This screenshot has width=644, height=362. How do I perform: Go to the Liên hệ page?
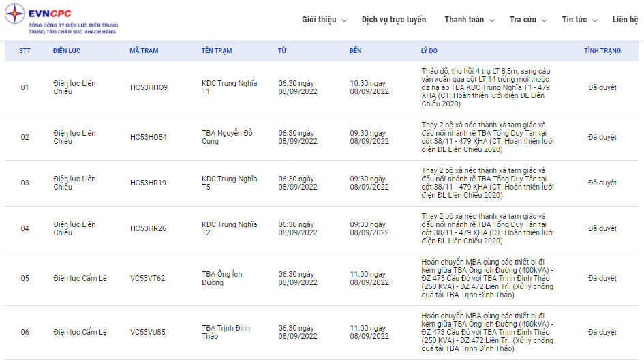click(x=625, y=20)
